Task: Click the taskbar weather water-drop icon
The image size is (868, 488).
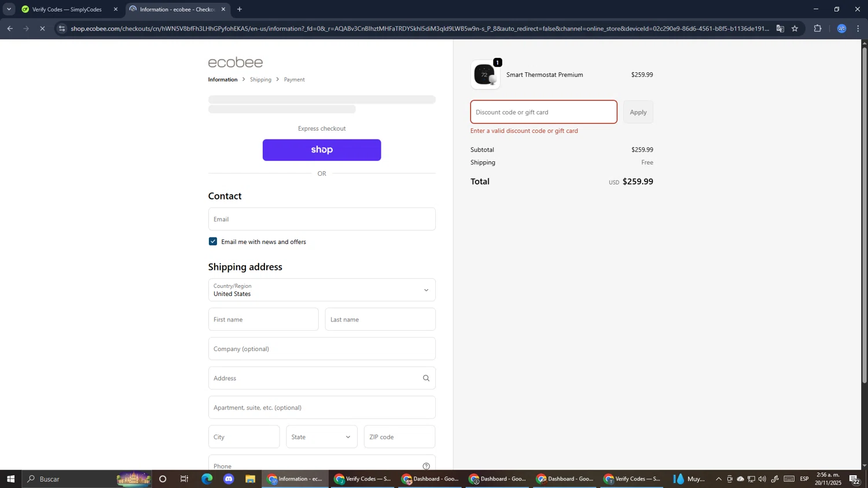Action: 679,479
